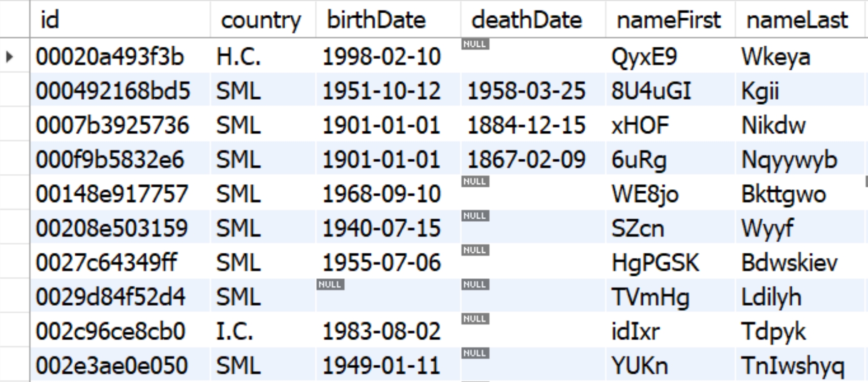Viewport: 868px width, 382px height.
Task: Select the "birthDate" column header
Action: coord(376,20)
